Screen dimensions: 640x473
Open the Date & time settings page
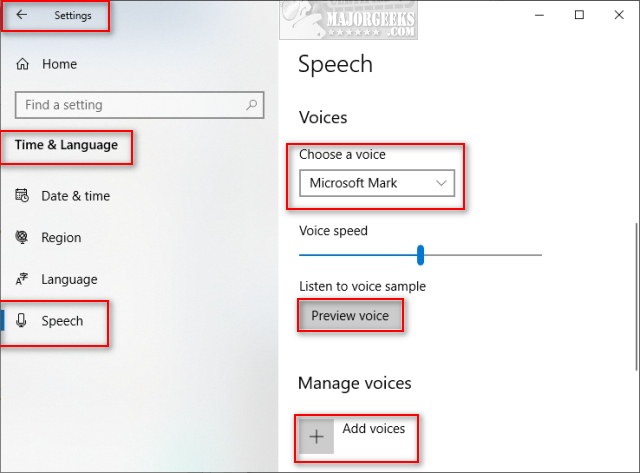click(75, 196)
